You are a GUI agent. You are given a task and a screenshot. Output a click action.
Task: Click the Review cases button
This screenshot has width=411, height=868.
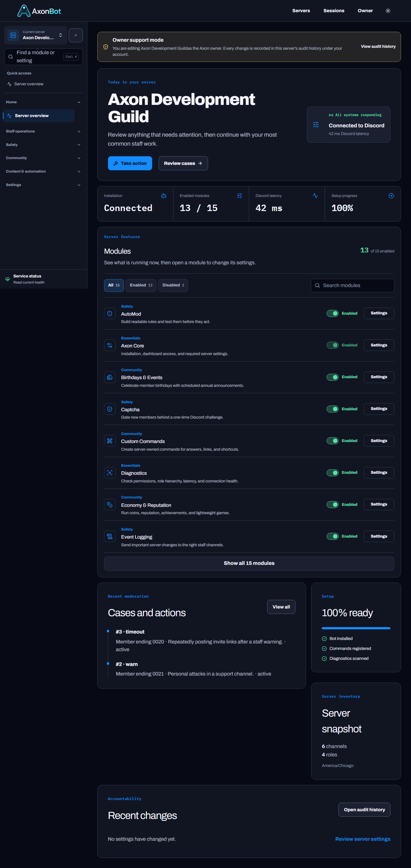tap(183, 163)
